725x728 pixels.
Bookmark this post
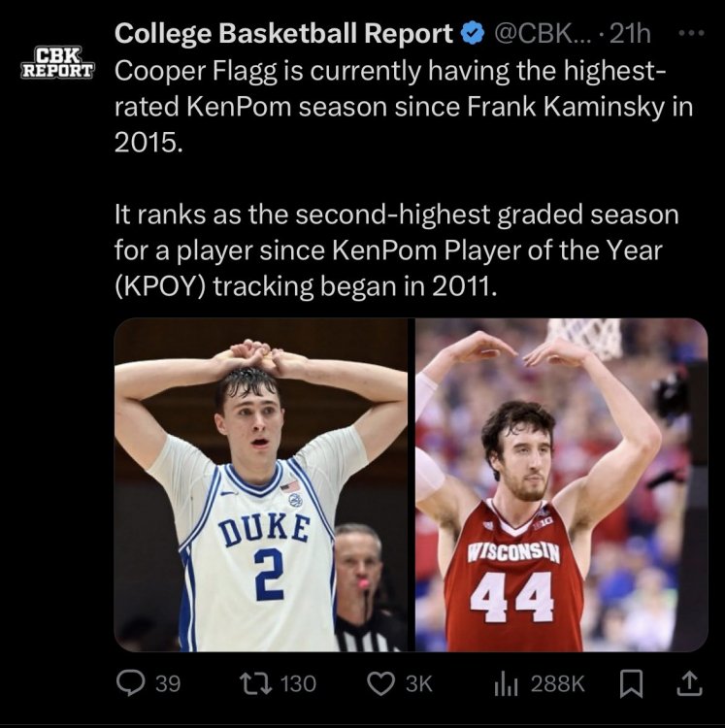pos(630,683)
